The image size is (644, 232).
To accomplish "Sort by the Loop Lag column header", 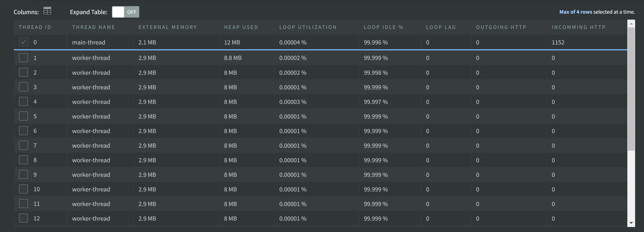I will coord(441,27).
